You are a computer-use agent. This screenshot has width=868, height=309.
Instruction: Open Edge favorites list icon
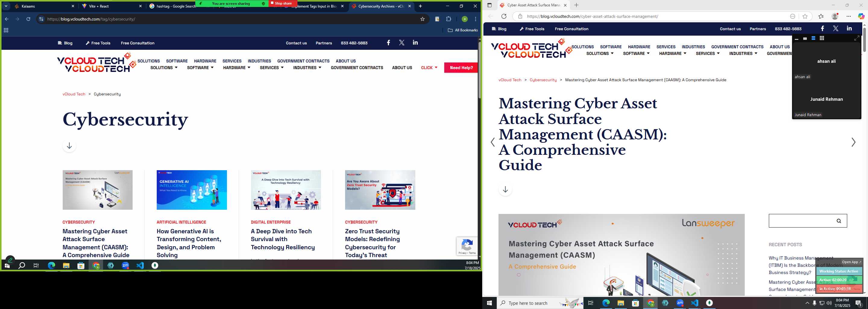tap(821, 16)
